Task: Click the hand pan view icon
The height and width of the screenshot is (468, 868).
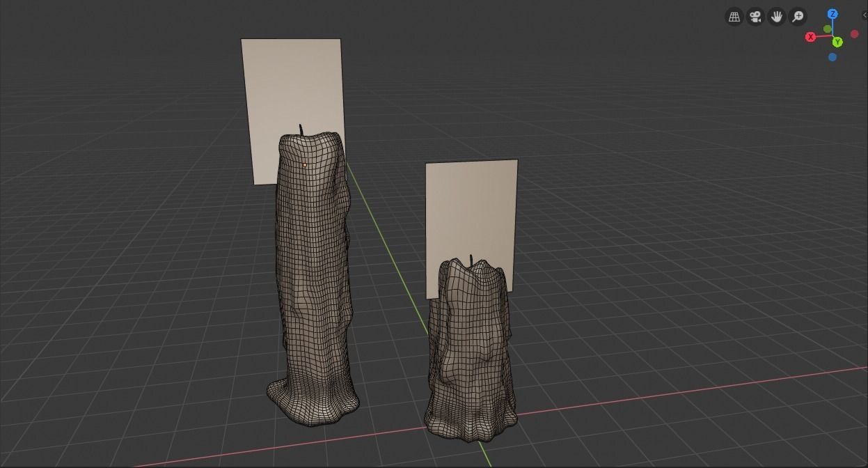Action: tap(777, 16)
